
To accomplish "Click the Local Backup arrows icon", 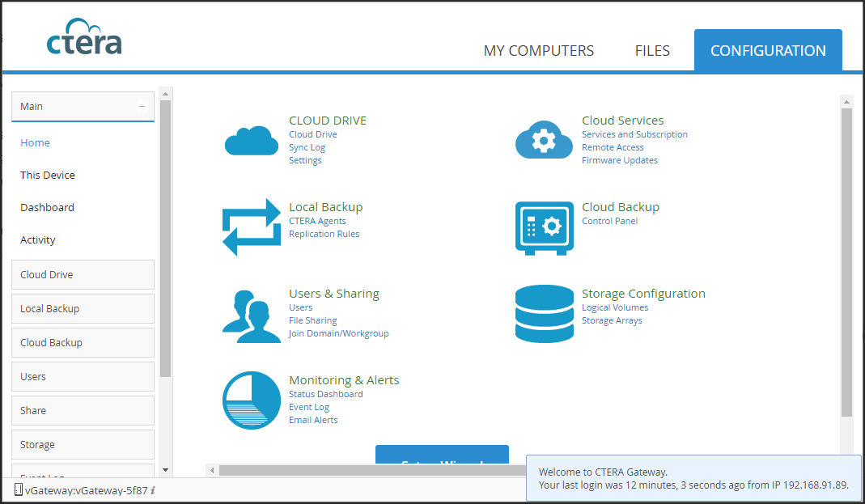I will click(x=252, y=227).
